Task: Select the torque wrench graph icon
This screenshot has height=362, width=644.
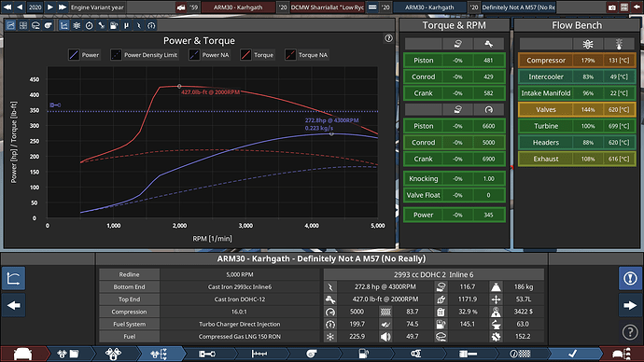Action: (x=102, y=25)
